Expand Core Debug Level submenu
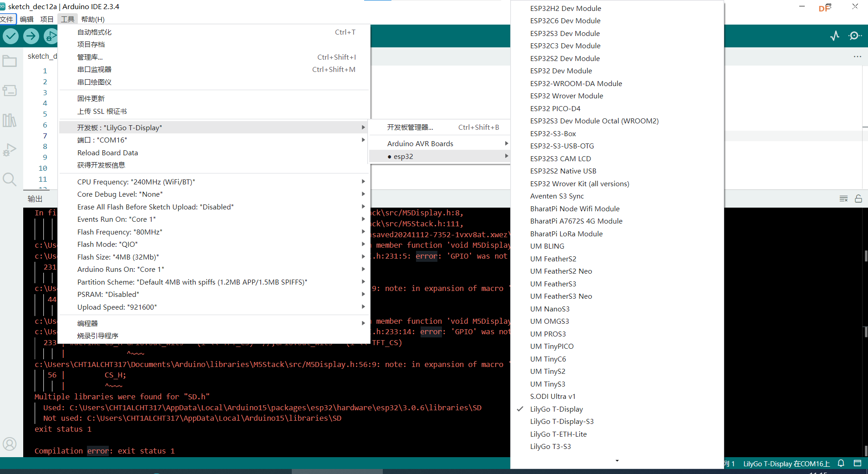Viewport: 868px width, 474px height. pos(214,194)
